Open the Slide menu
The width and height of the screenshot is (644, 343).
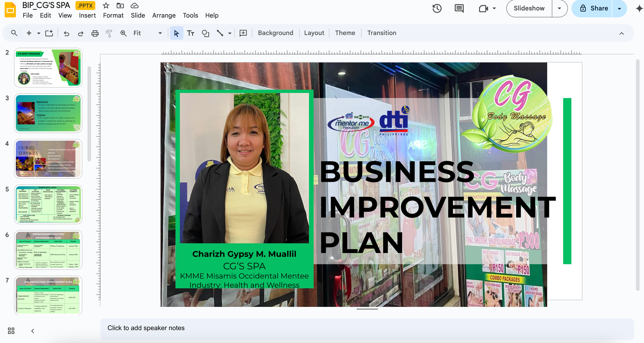[x=138, y=15]
